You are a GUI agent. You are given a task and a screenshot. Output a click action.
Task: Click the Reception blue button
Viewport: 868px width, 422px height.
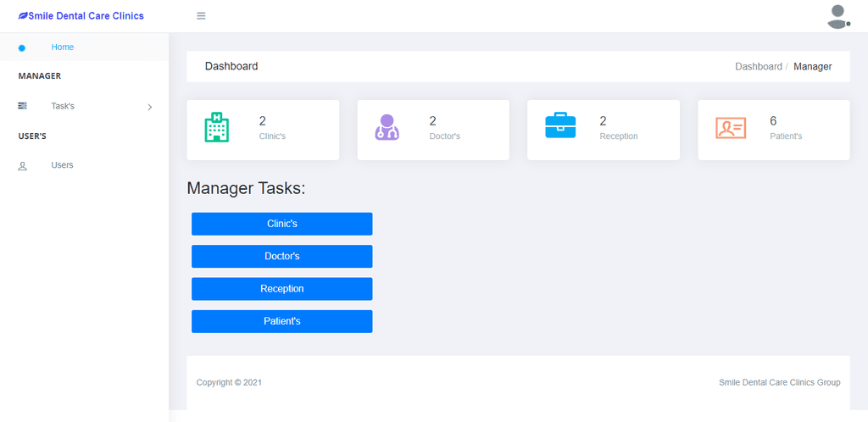[281, 289]
